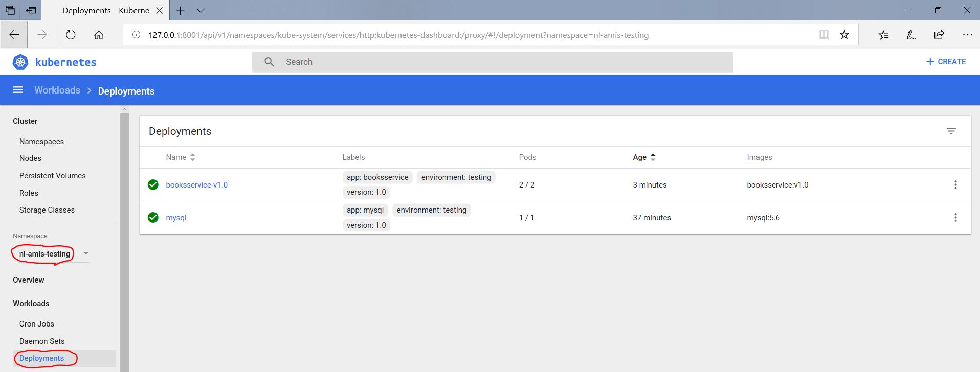Image resolution: width=980 pixels, height=372 pixels.
Task: Focus the Search input field
Action: [x=501, y=62]
